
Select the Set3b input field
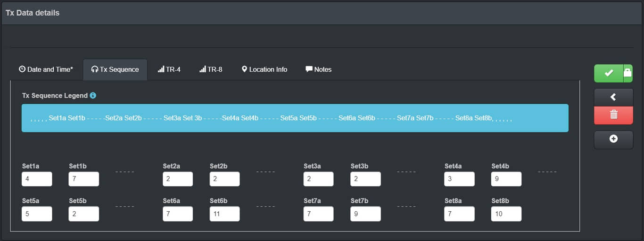pyautogui.click(x=365, y=179)
